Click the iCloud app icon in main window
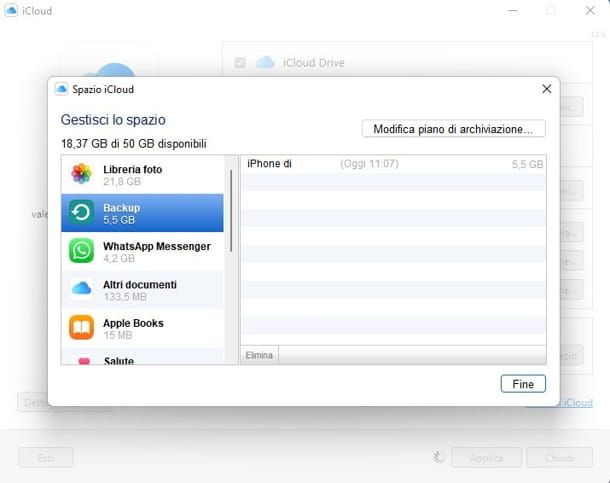 click(11, 10)
